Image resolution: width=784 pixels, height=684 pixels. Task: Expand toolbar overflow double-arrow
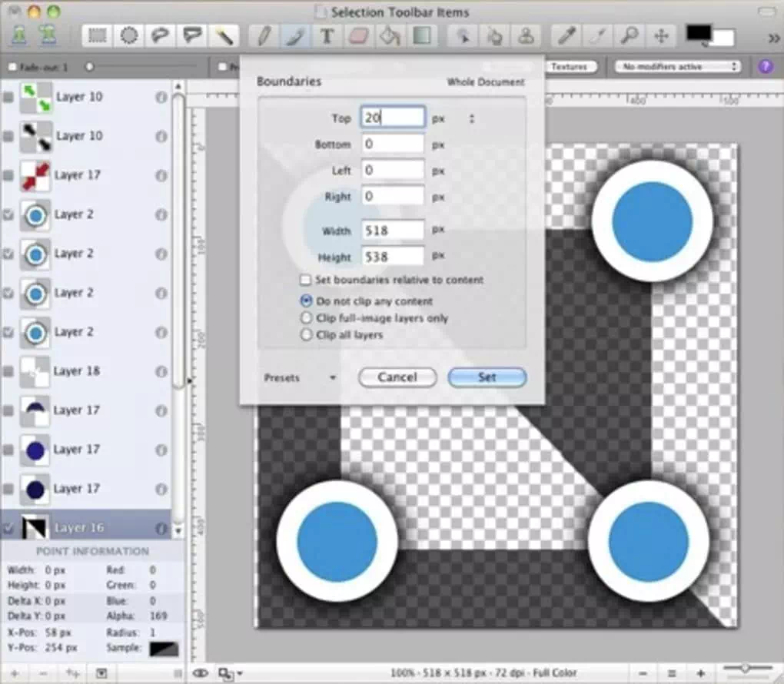coord(773,38)
